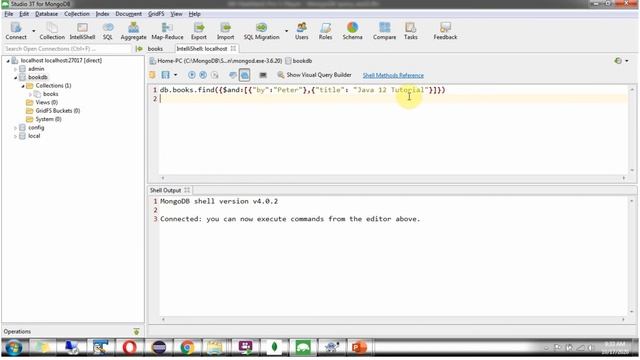Open the Schema explorer
Viewport: 640px width, 360px height.
coord(352,31)
